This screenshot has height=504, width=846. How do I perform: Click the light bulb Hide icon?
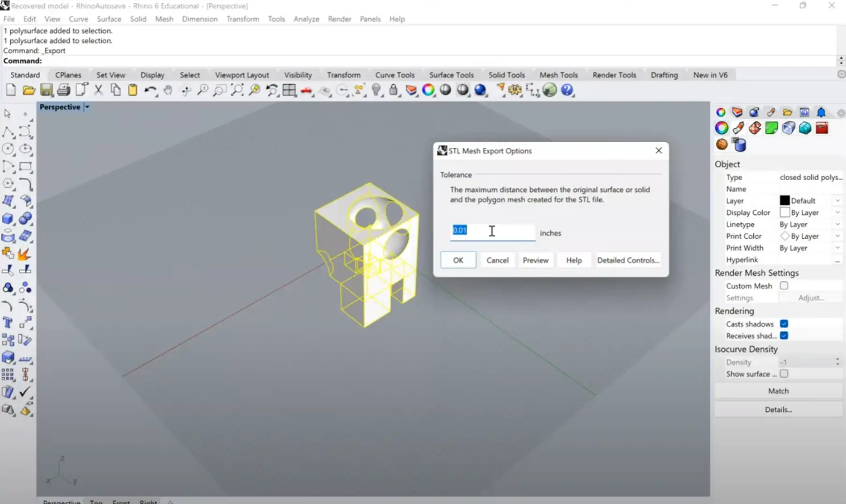click(376, 90)
